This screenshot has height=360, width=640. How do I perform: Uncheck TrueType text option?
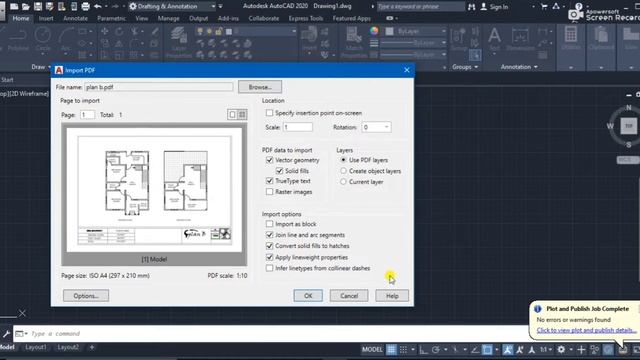[269, 180]
